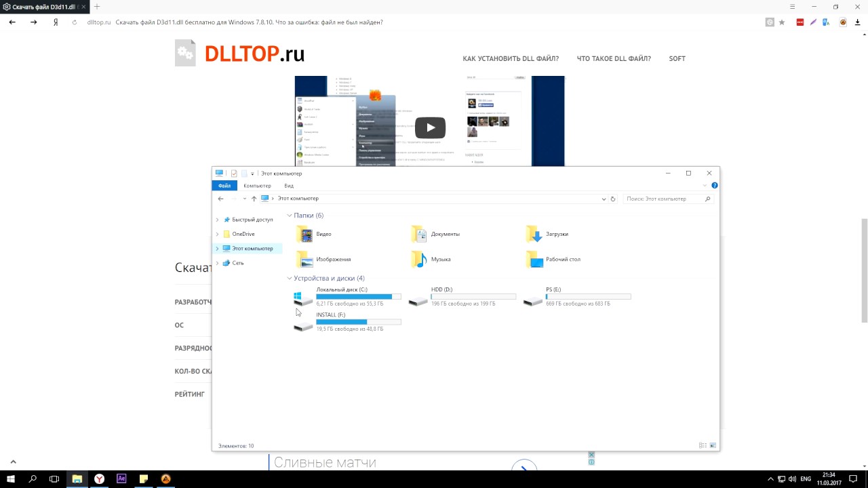Show hidden system tray icons
The height and width of the screenshot is (488, 868).
pos(770,479)
